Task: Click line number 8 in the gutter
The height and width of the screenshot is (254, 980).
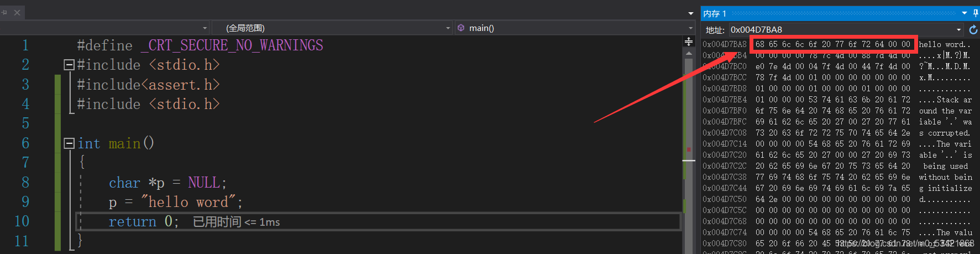Action: point(25,182)
